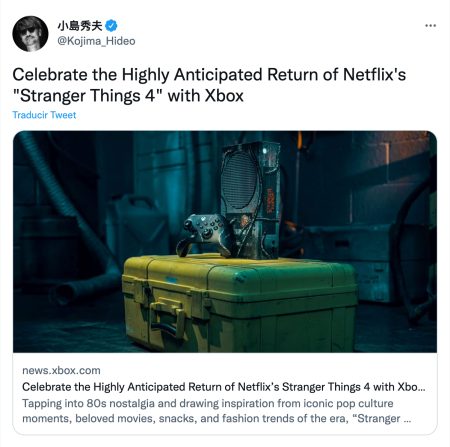Click the Traducir Tweet link

click(44, 115)
